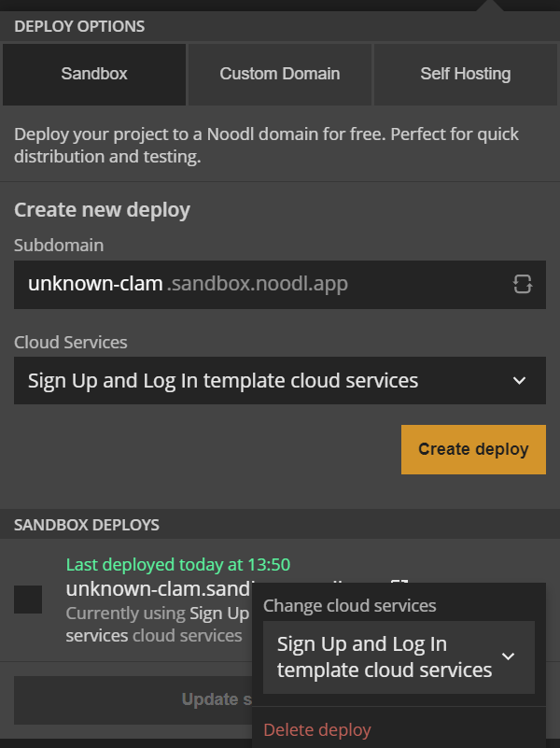This screenshot has width=560, height=748.
Task: Click the chevron in Change cloud services popup
Action: (x=508, y=656)
